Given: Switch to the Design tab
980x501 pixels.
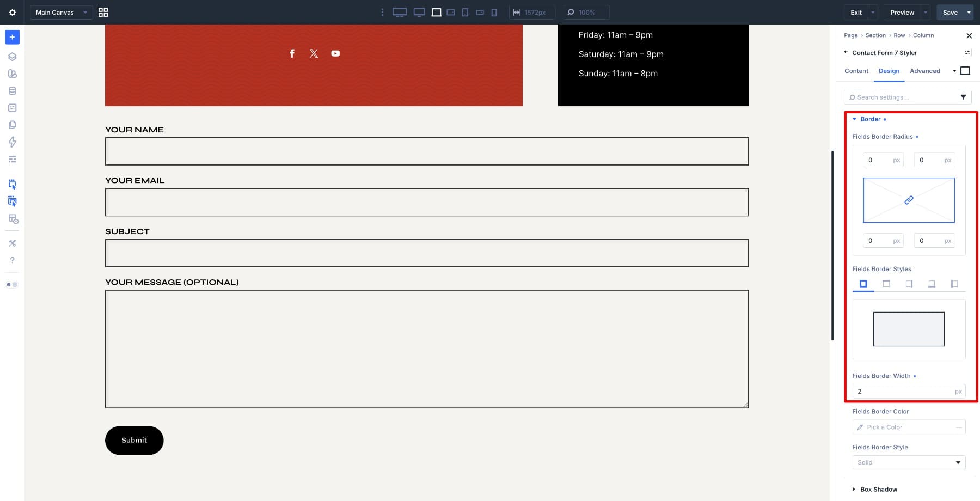Looking at the screenshot, I should tap(889, 71).
